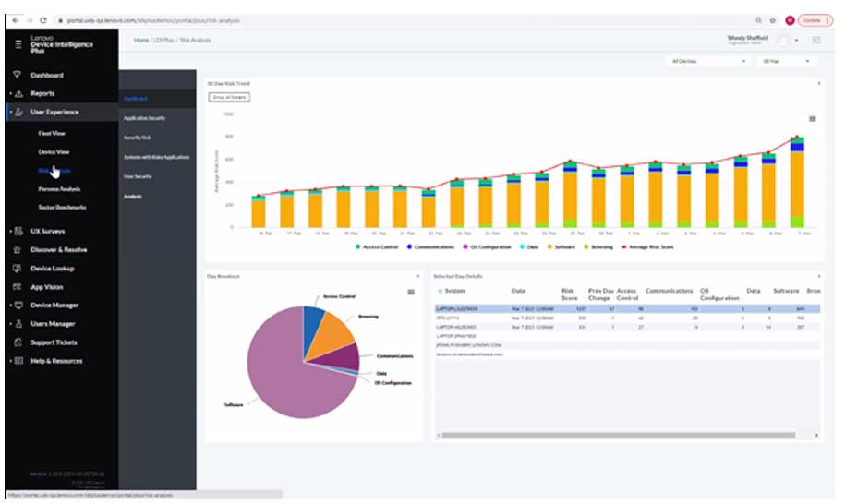
Task: Click the Discover & Resolve icon
Action: tap(18, 250)
